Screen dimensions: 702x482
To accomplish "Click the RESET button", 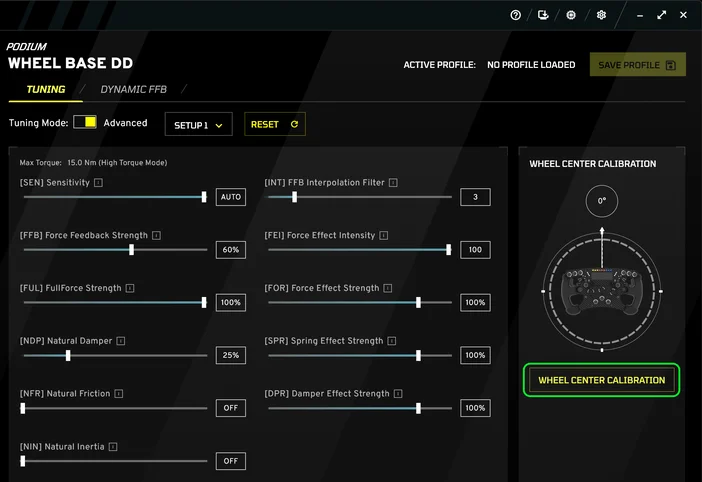I will click(275, 124).
